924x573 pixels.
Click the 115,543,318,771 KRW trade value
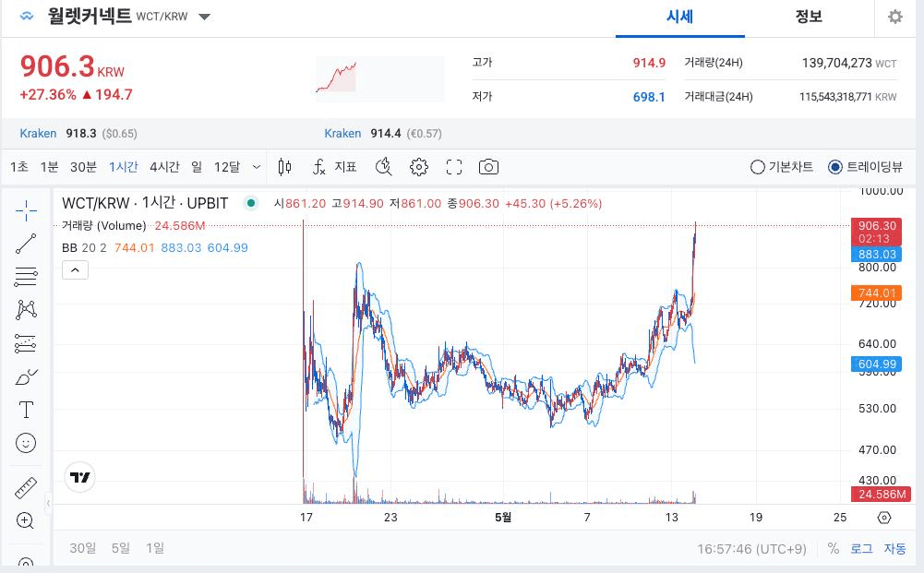[x=848, y=97]
